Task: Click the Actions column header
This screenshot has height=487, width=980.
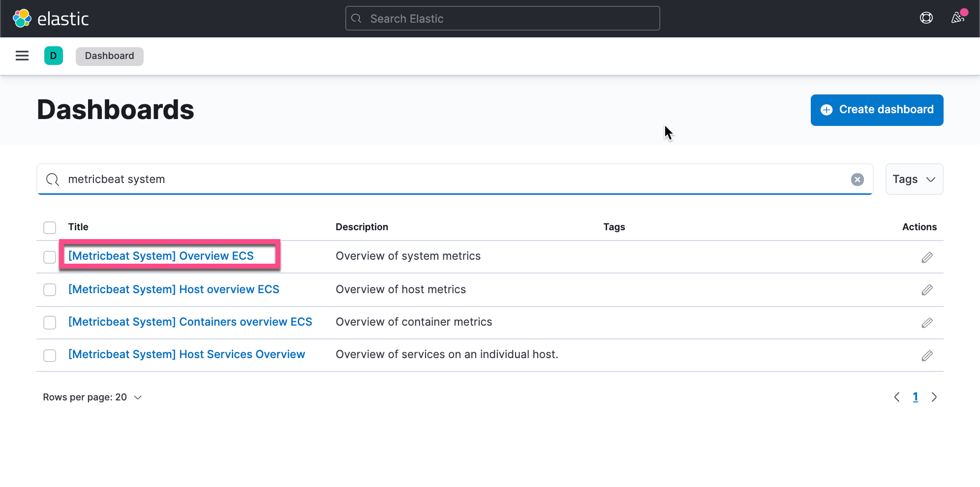Action: [x=919, y=227]
